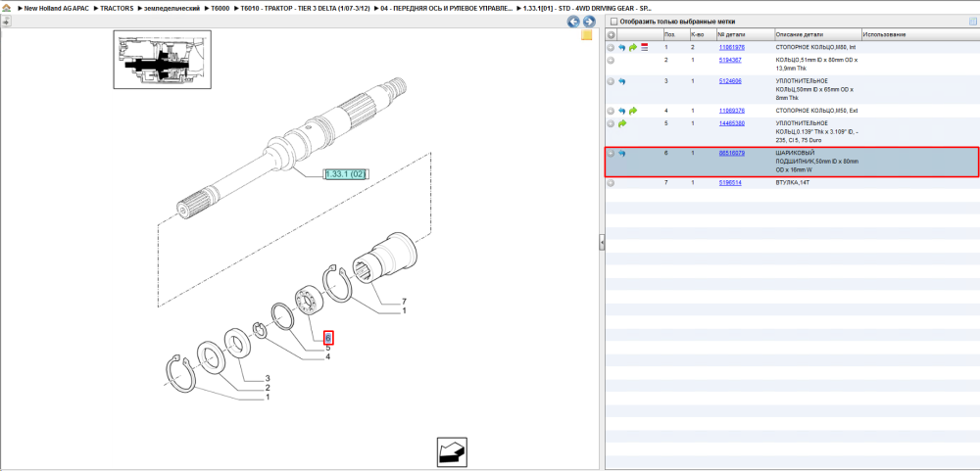Click green arrow icon in row 5
Image resolution: width=980 pixels, height=471 pixels.
coord(622,123)
